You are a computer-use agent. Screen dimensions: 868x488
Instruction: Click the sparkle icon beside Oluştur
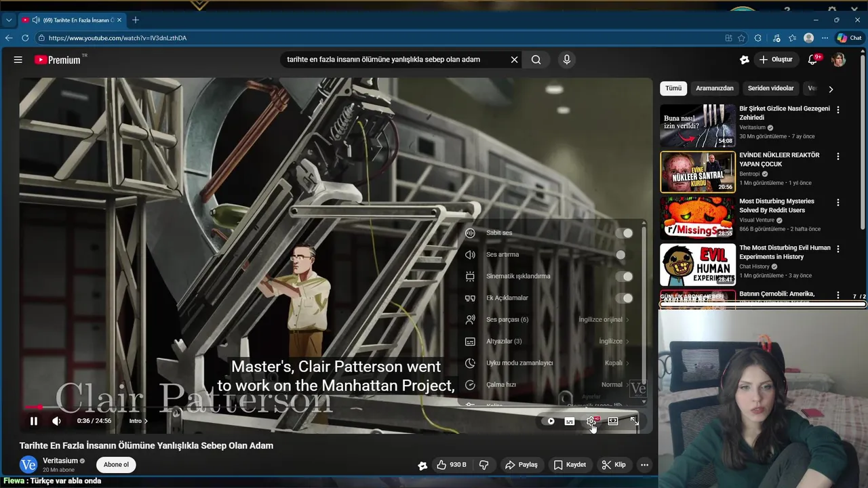(x=745, y=60)
